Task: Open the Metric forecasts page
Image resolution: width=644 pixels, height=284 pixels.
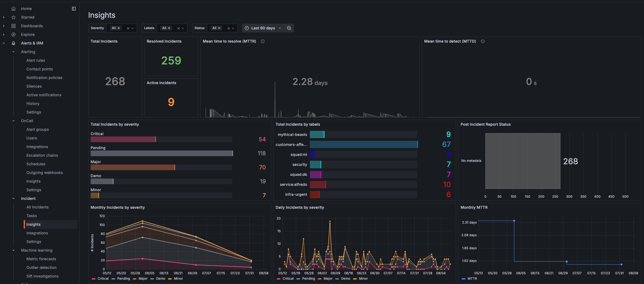Action: pos(41,259)
